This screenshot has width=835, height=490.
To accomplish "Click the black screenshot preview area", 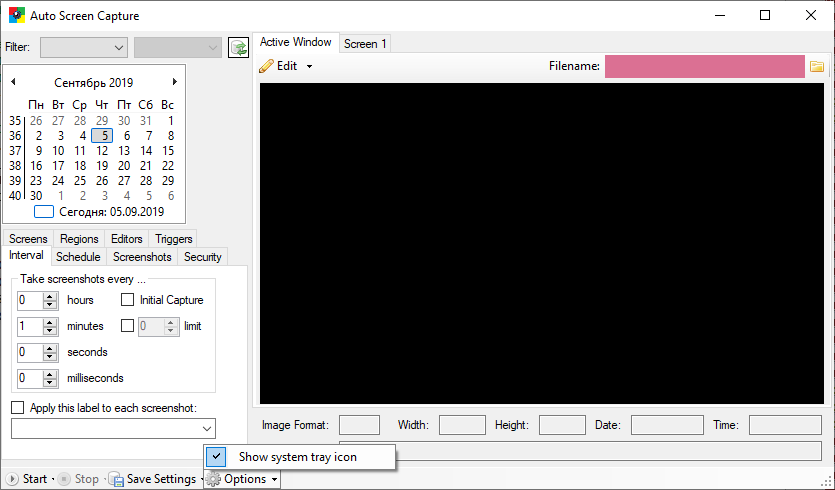I will 542,243.
